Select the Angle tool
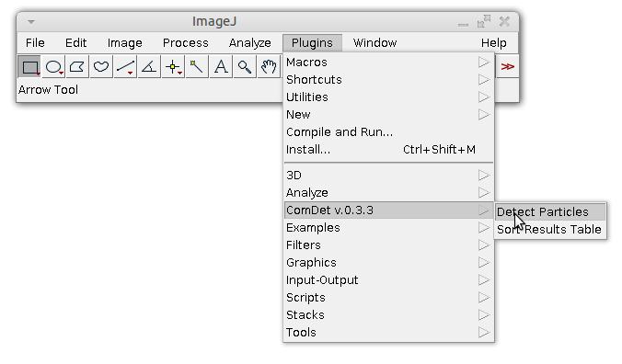The image size is (622, 364). click(x=149, y=67)
